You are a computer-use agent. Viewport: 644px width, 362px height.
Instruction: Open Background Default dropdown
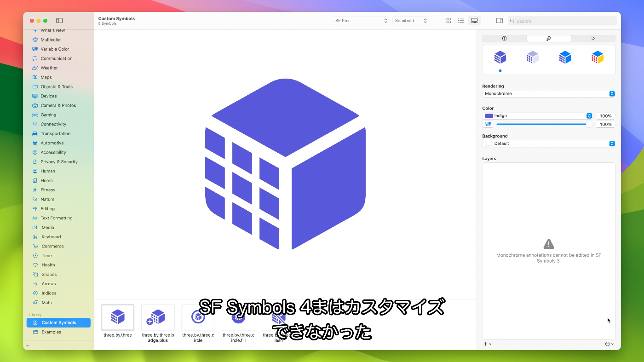(x=549, y=144)
